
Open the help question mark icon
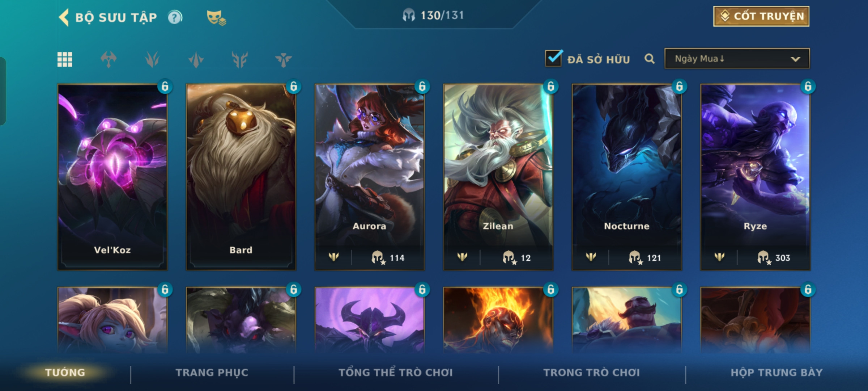coord(175,17)
